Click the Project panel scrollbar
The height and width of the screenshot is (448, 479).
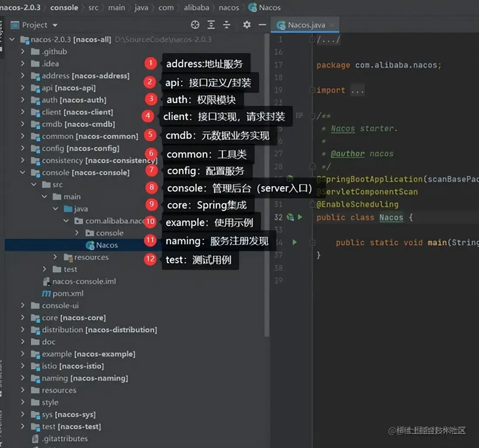pyautogui.click(x=266, y=174)
